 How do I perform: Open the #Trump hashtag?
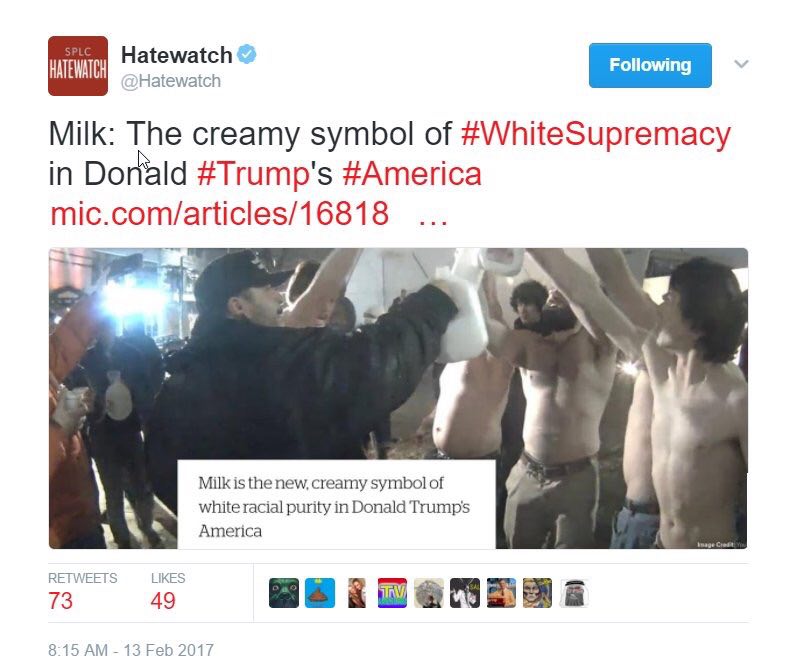click(x=254, y=174)
